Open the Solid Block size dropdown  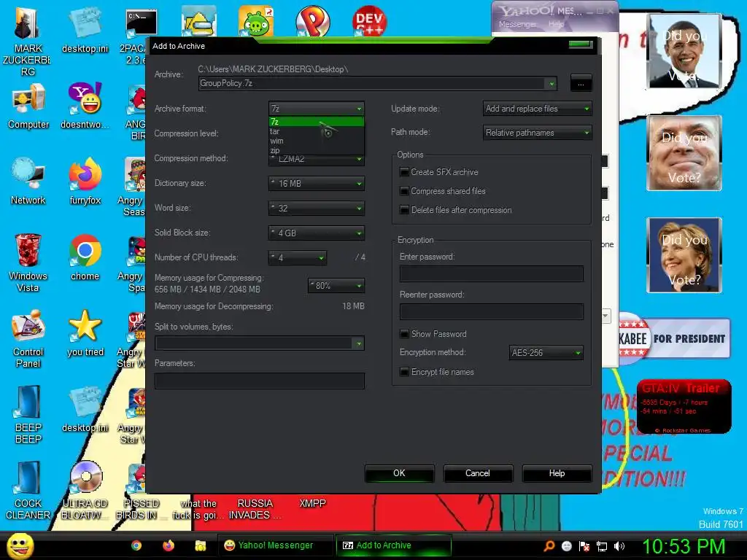tap(317, 233)
